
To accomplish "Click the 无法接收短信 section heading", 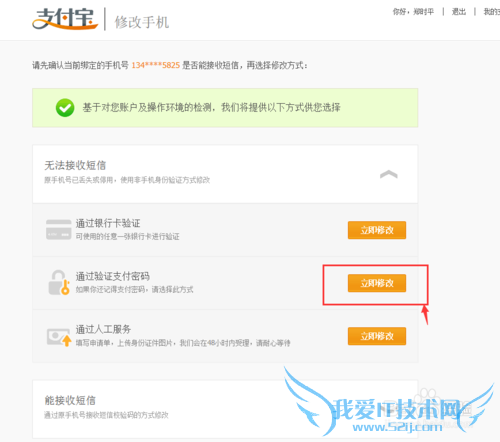I will coord(75,165).
